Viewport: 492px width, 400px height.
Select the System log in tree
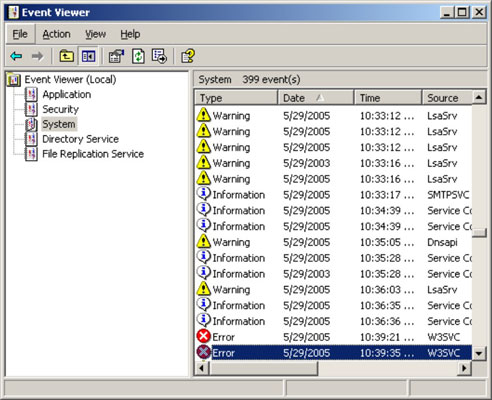tap(59, 124)
